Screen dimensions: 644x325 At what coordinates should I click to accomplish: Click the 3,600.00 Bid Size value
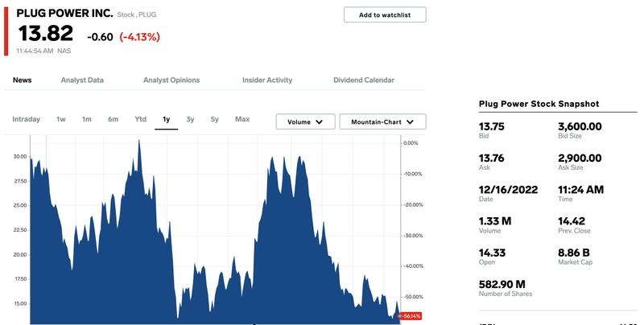pos(580,126)
